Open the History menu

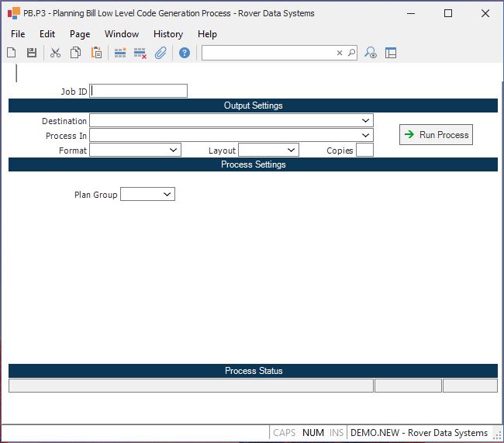[x=167, y=34]
